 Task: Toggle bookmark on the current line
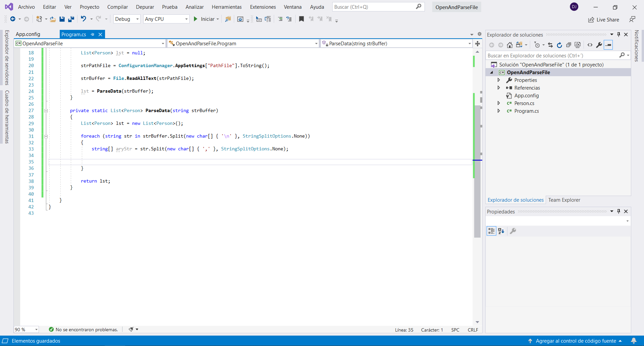coord(301,19)
